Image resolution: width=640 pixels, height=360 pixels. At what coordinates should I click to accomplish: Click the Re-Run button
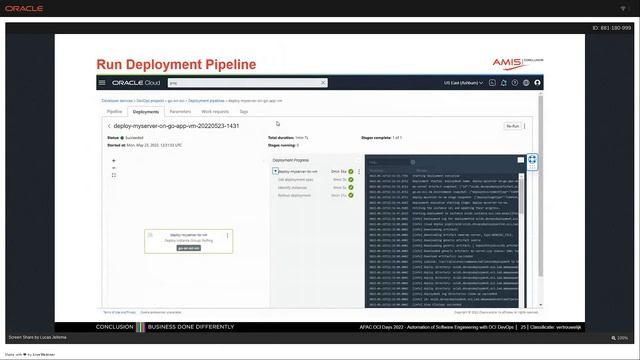pos(512,126)
